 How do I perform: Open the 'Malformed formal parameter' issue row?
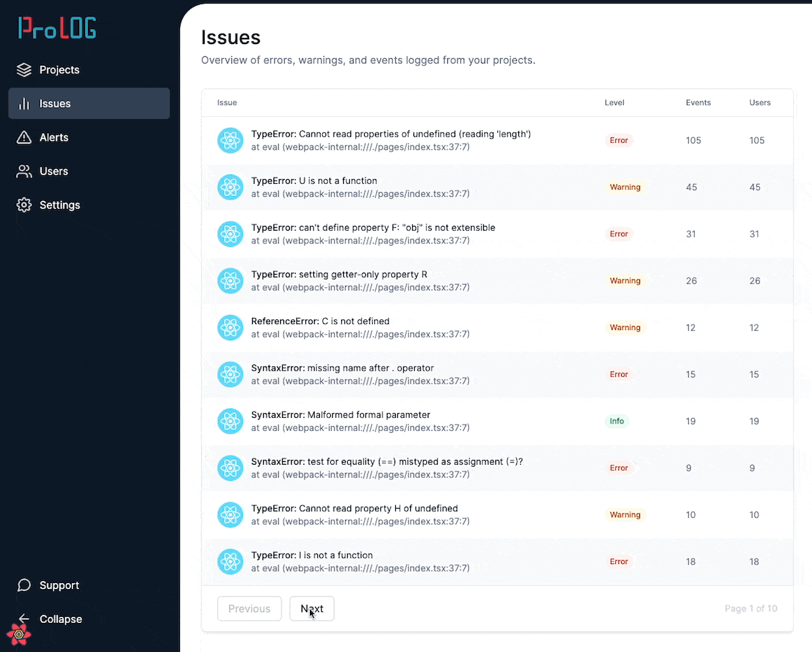point(340,415)
